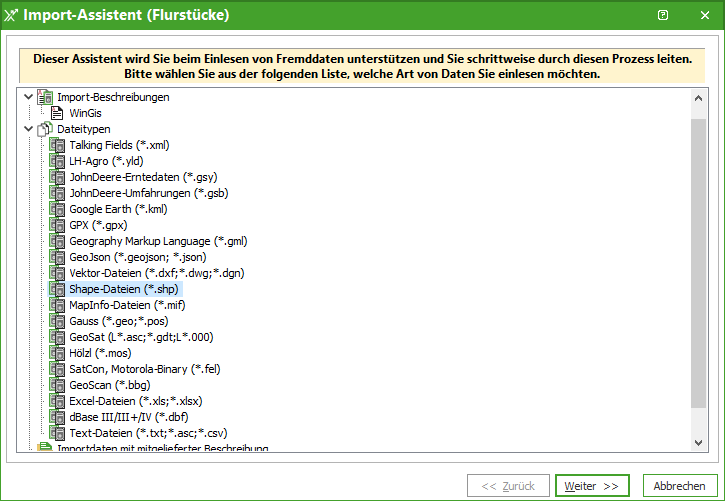Click the WinGis document icon
The image size is (725, 501).
point(58,113)
